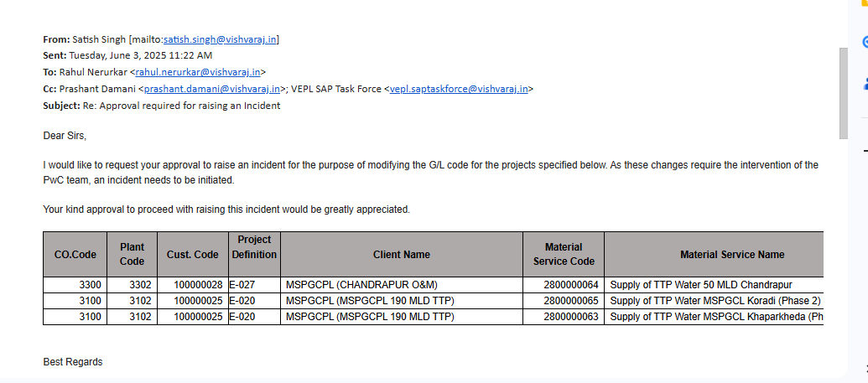
Task: Click the message vertical scrollbar thumb
Action: pos(844,92)
